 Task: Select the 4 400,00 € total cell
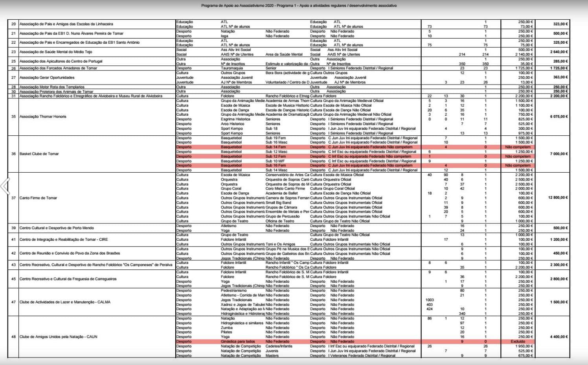pos(559,337)
